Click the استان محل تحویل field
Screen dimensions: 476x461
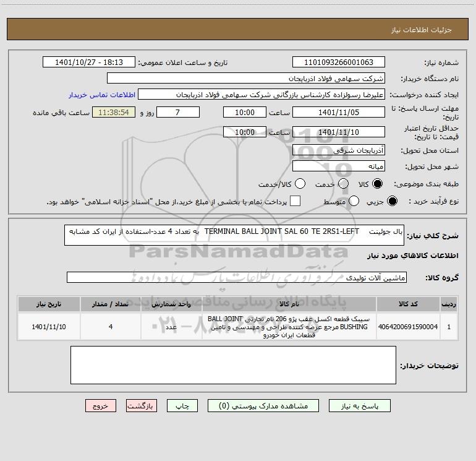click(339, 150)
